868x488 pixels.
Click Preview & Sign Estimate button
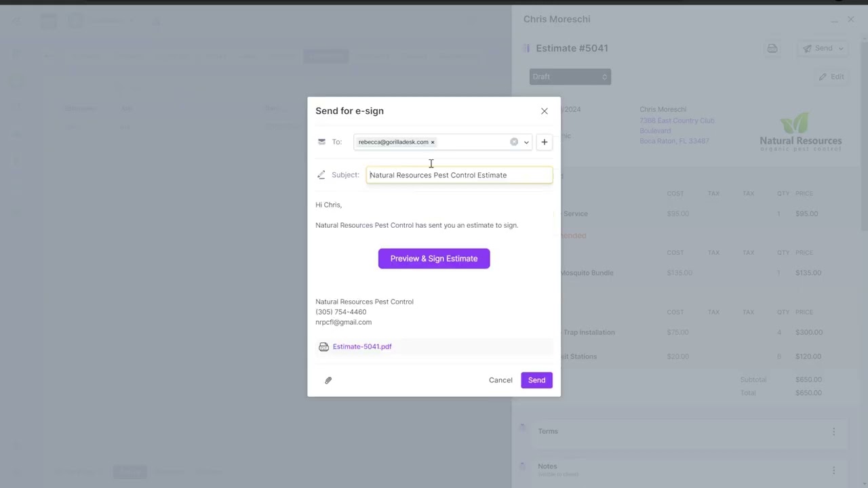pyautogui.click(x=434, y=258)
